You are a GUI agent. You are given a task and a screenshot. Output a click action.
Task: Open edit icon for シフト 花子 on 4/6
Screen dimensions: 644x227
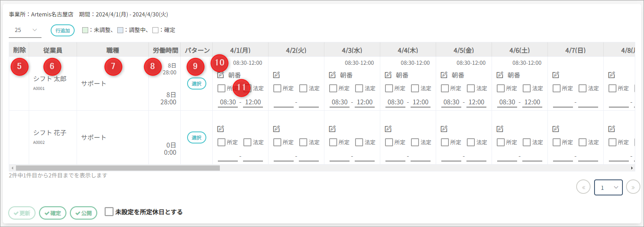(500, 129)
